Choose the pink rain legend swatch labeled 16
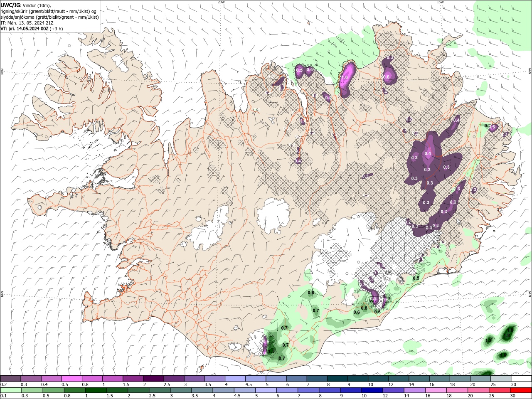The image size is (532, 399). point(436,390)
